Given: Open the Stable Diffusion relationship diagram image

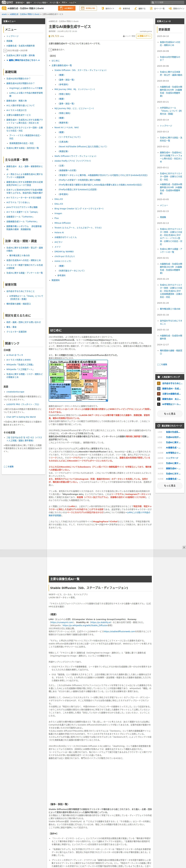Looking at the screenshot, I should (78, 381).
